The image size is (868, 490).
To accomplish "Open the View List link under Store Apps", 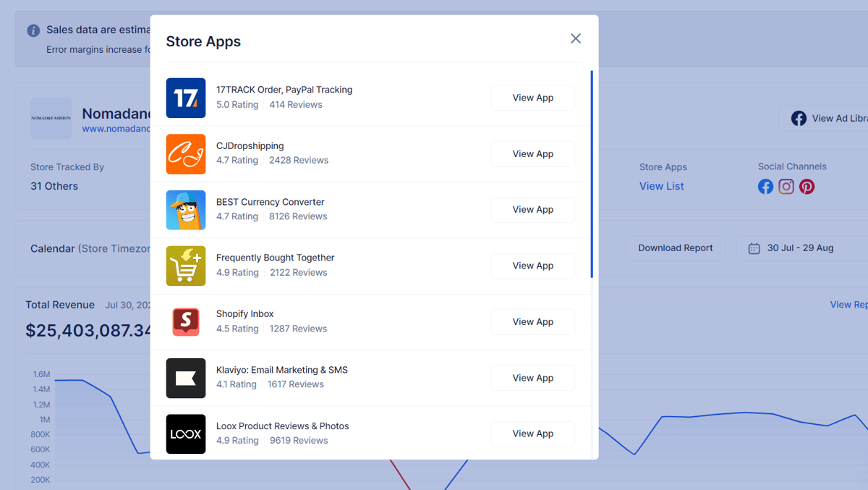I will pyautogui.click(x=662, y=186).
